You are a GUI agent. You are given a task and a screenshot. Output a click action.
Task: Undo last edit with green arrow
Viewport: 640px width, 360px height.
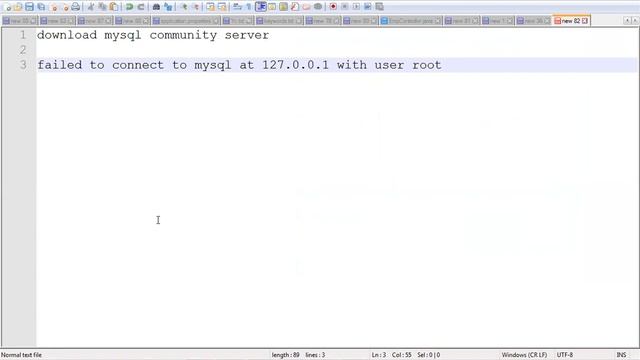point(129,7)
